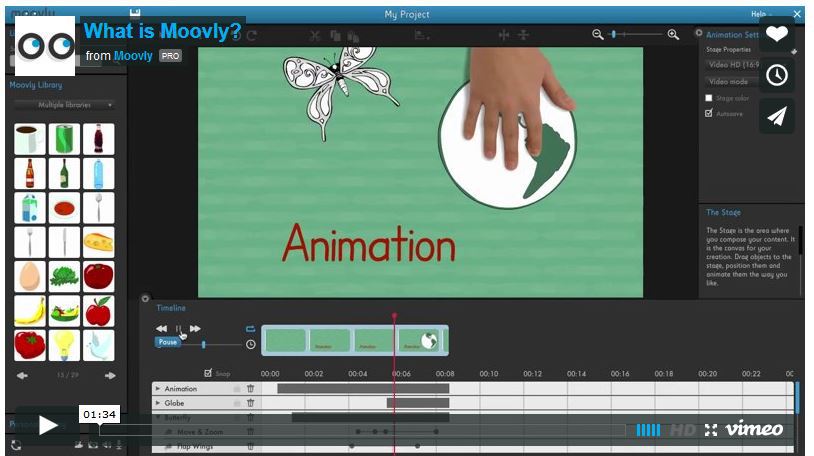
Task: Collapse the Animation Settings panel
Action: click(699, 33)
